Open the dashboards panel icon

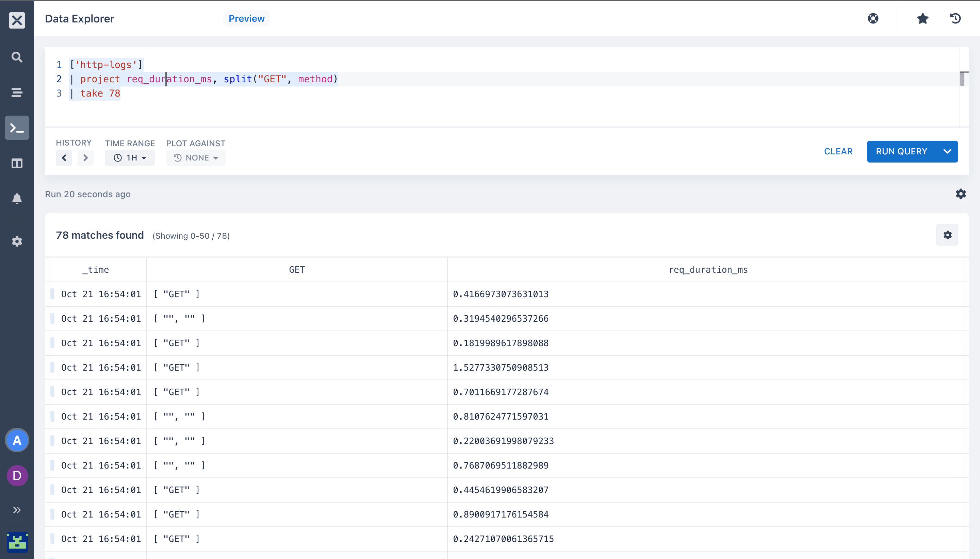pos(17,164)
